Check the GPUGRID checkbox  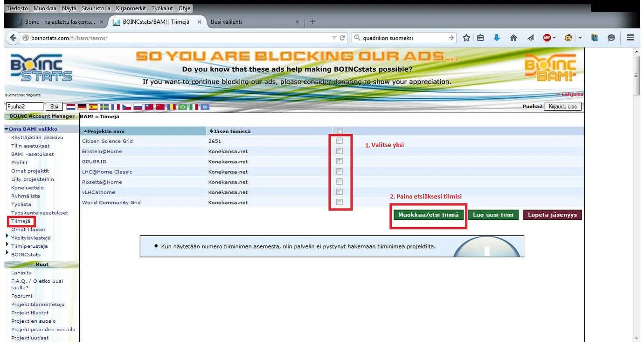tap(339, 161)
